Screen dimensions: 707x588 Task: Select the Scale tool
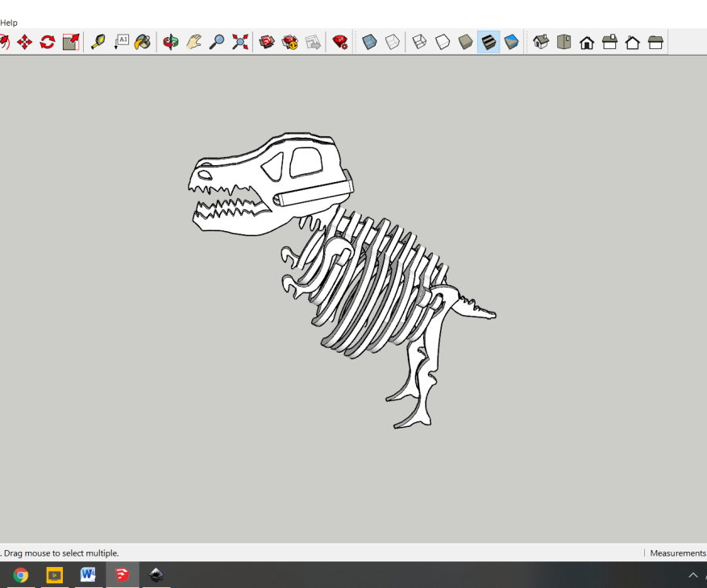coord(69,42)
